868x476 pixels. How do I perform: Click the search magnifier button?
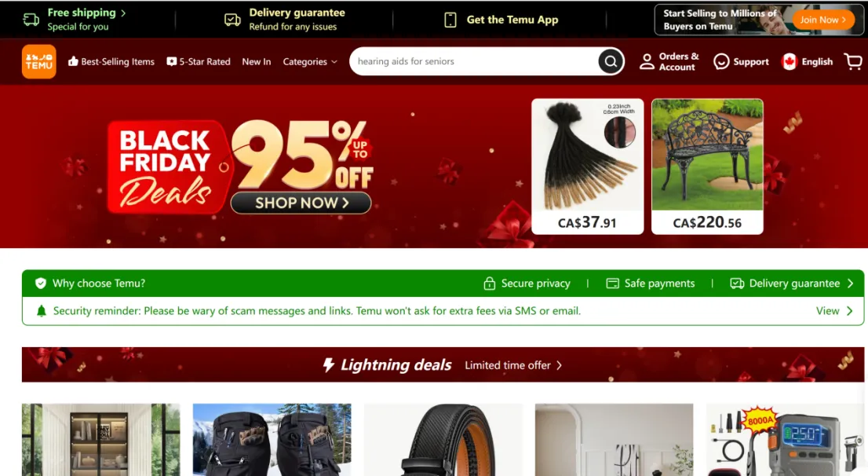point(611,61)
